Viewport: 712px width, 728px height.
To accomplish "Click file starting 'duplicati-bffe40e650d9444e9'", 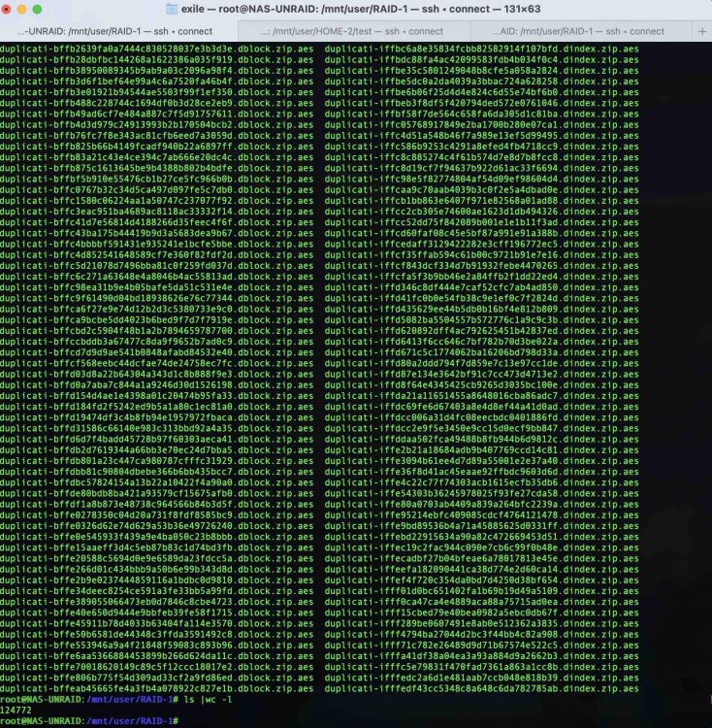I will coord(157,612).
